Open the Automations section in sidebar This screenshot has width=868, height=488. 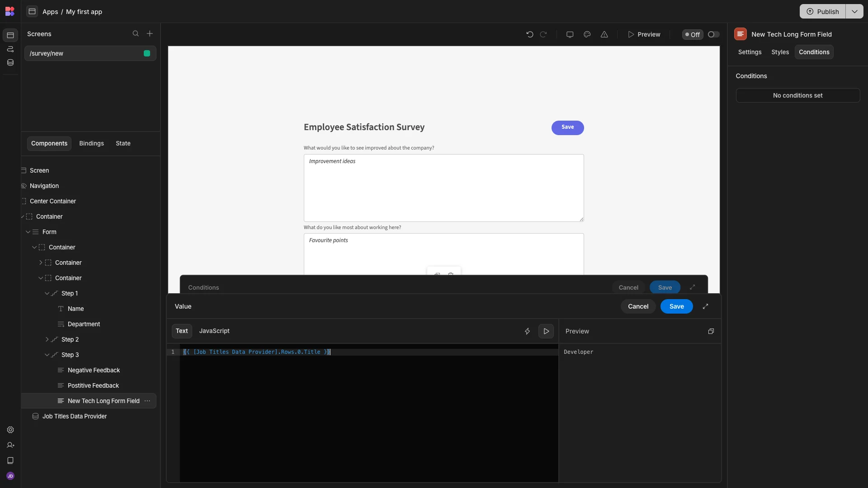point(10,49)
